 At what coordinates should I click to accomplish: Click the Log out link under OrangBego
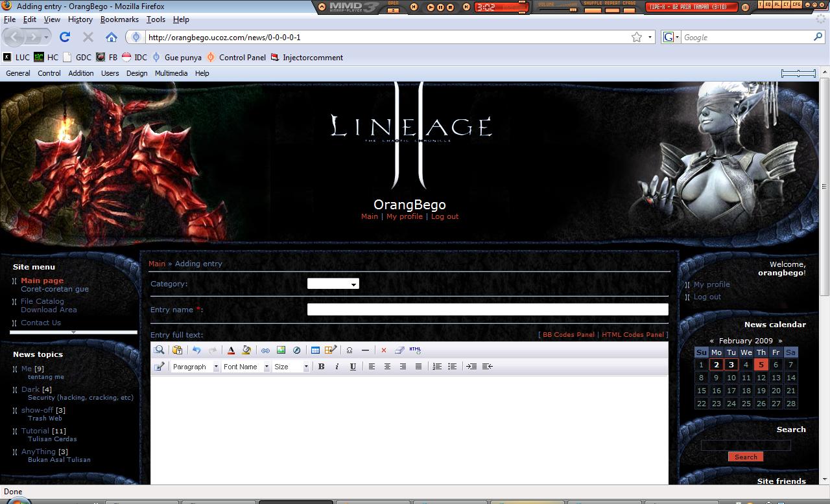pos(445,216)
